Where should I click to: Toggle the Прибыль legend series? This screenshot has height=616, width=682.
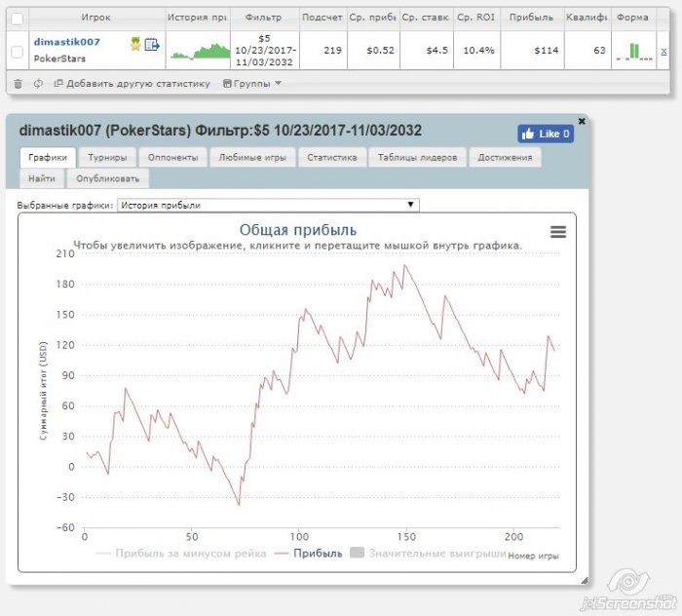(x=309, y=554)
